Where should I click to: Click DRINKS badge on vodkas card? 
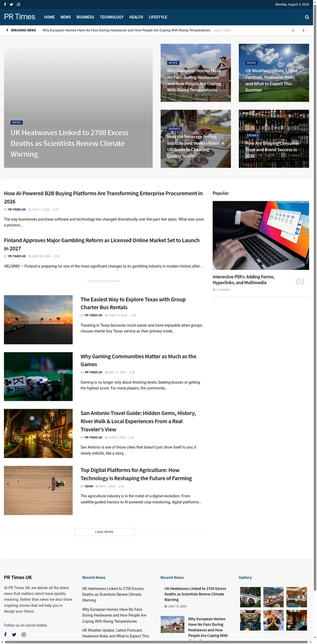[174, 129]
